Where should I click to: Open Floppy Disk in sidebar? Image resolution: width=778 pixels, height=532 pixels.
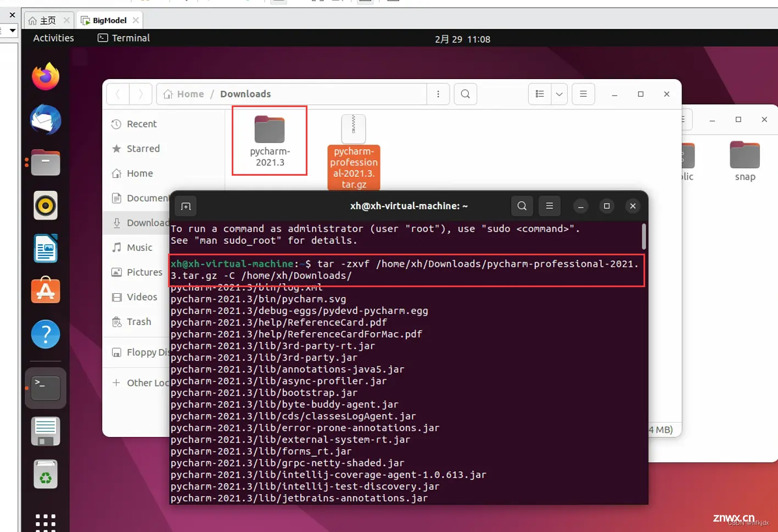140,352
